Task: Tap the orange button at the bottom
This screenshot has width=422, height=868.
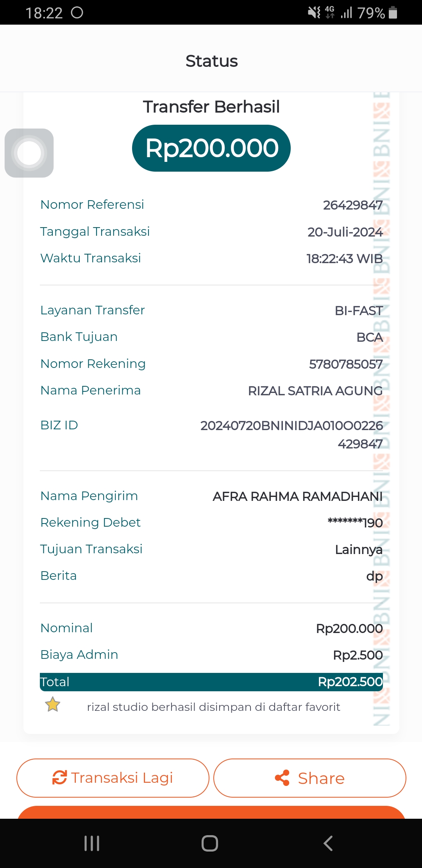Action: (211, 812)
